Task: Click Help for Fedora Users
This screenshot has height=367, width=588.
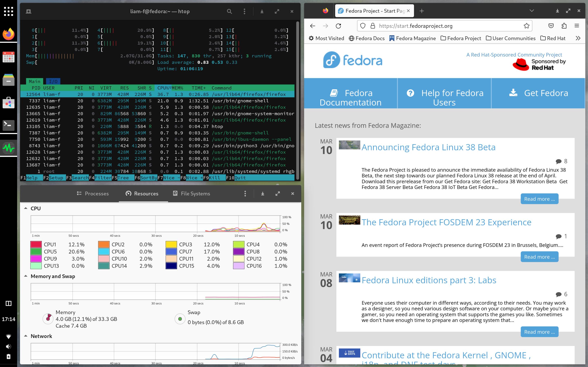Action: coord(444,93)
